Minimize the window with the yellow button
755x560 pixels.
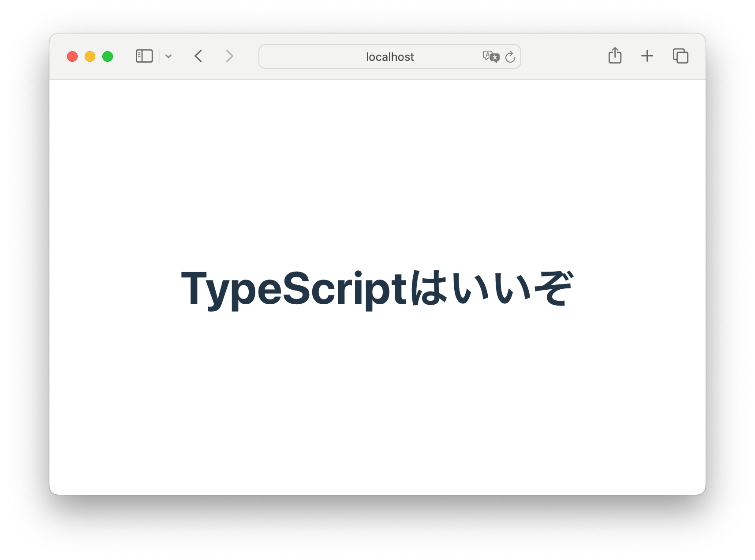click(x=90, y=56)
